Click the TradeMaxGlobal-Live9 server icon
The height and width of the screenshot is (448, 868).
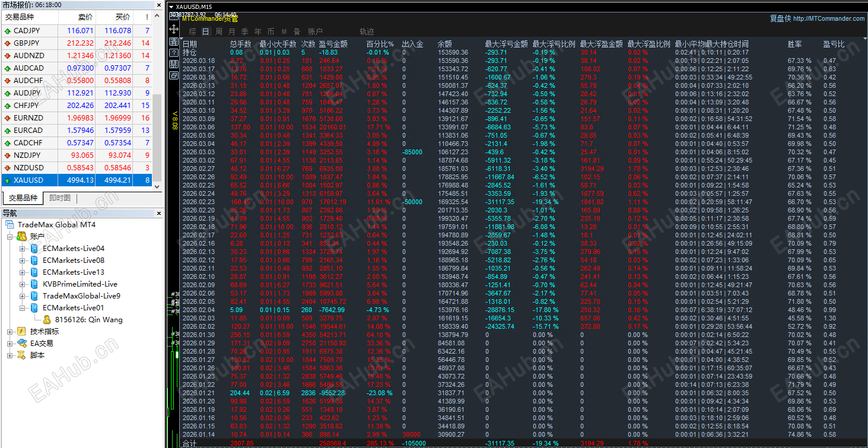(x=34, y=296)
